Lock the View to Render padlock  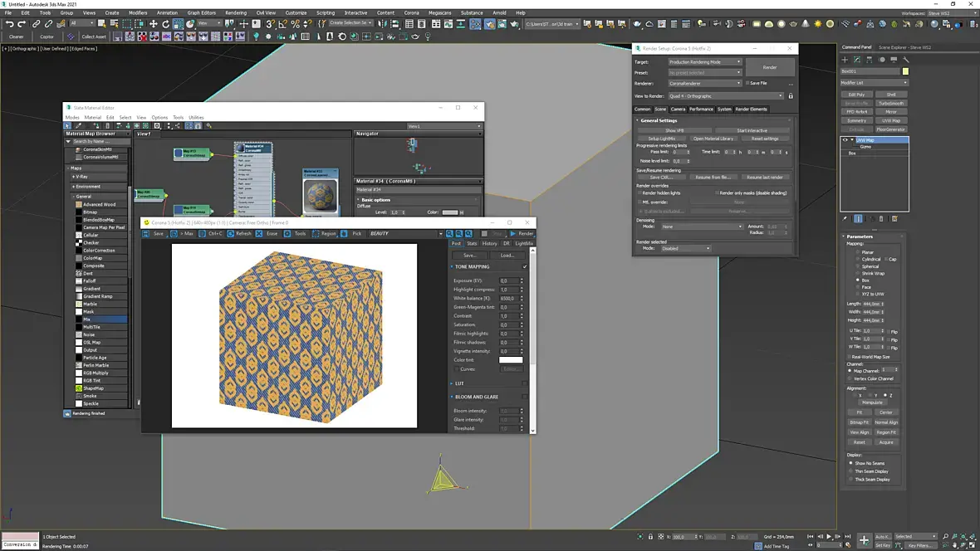[x=791, y=96]
